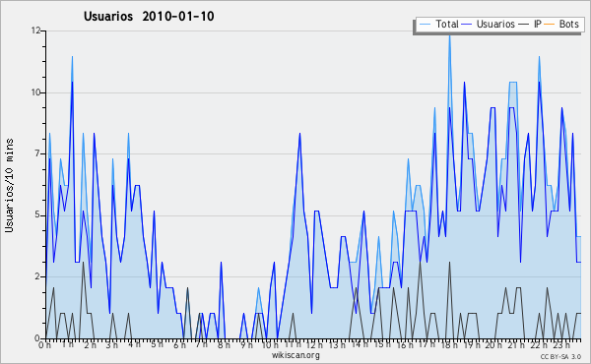Click the x-axis label '5 h'
Viewport: 591px width, 364px height.
click(x=157, y=344)
